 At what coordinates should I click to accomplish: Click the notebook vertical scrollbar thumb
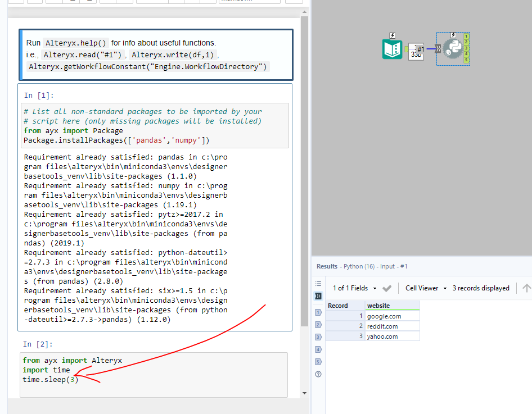304,171
